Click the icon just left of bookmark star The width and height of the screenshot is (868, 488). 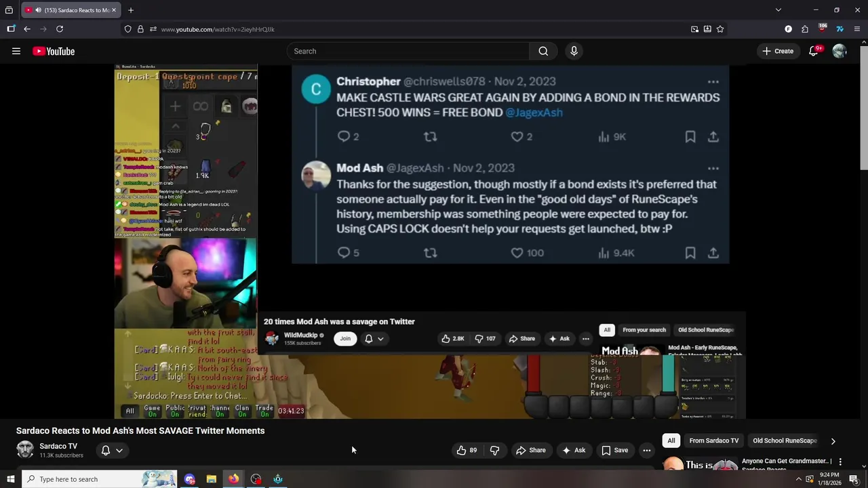pos(707,29)
